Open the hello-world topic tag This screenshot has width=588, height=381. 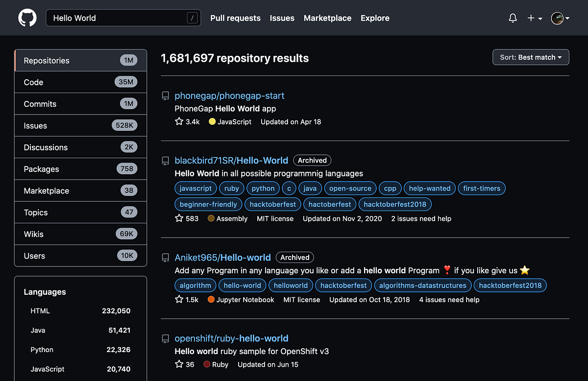point(243,285)
